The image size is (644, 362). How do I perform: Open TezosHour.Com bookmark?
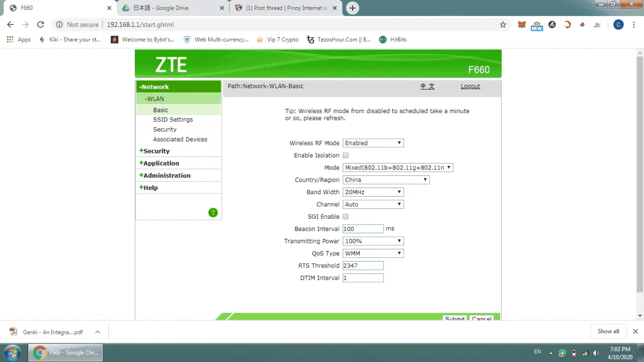point(339,40)
